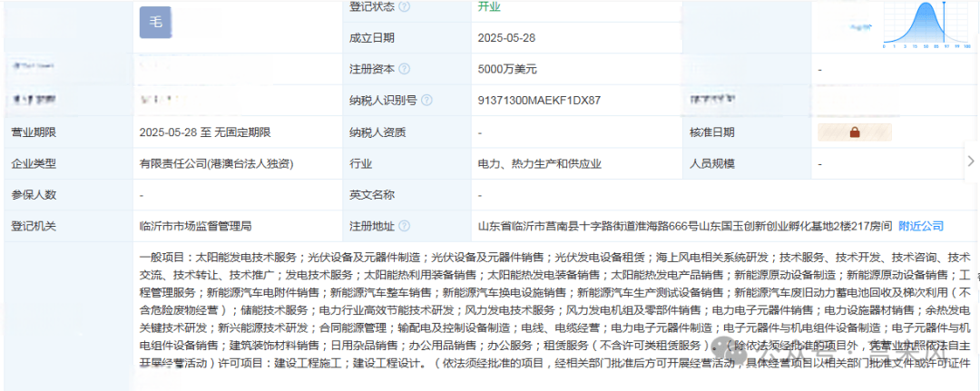Expand the panel with the right chevron arrow
The height and width of the screenshot is (391, 980).
(x=971, y=161)
